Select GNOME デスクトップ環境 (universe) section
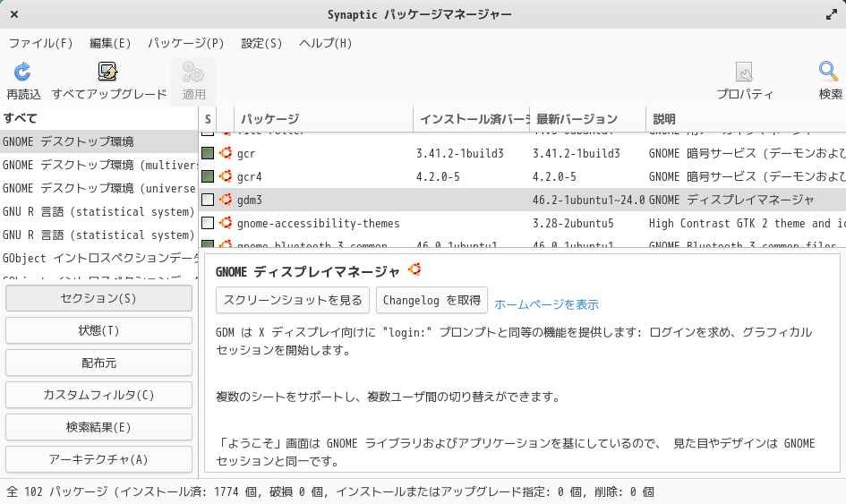The width and height of the screenshot is (846, 504). (x=98, y=189)
